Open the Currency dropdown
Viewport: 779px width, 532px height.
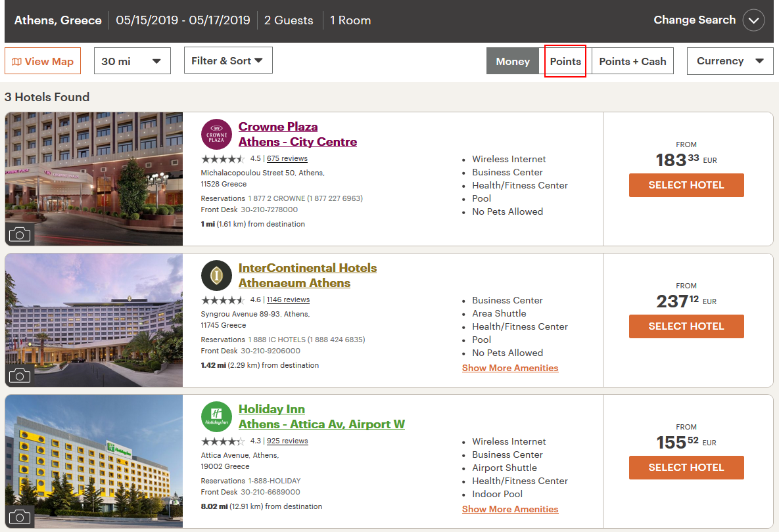pyautogui.click(x=730, y=61)
